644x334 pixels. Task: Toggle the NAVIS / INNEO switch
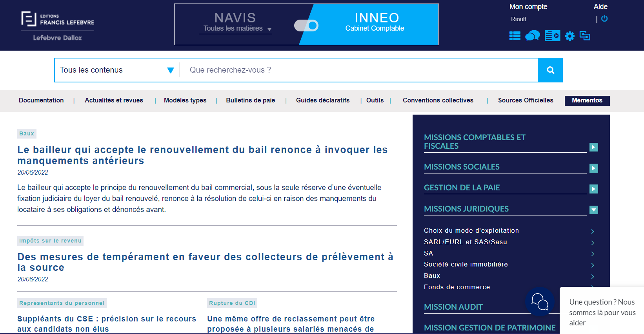[x=306, y=26]
